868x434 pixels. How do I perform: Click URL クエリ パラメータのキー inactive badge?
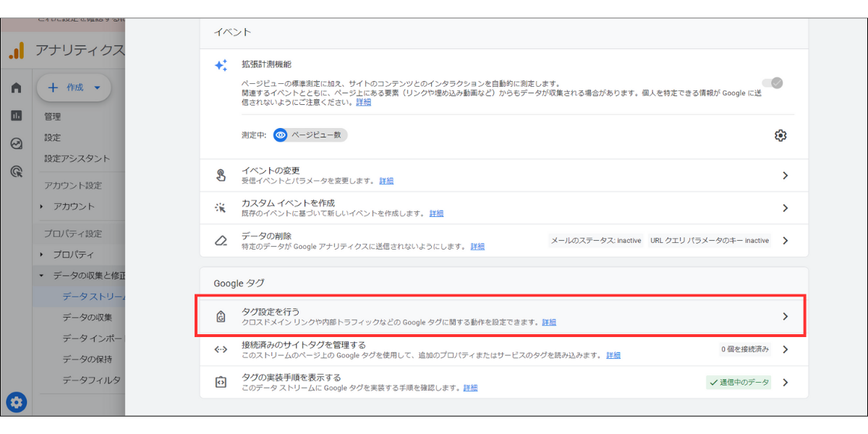[709, 240]
